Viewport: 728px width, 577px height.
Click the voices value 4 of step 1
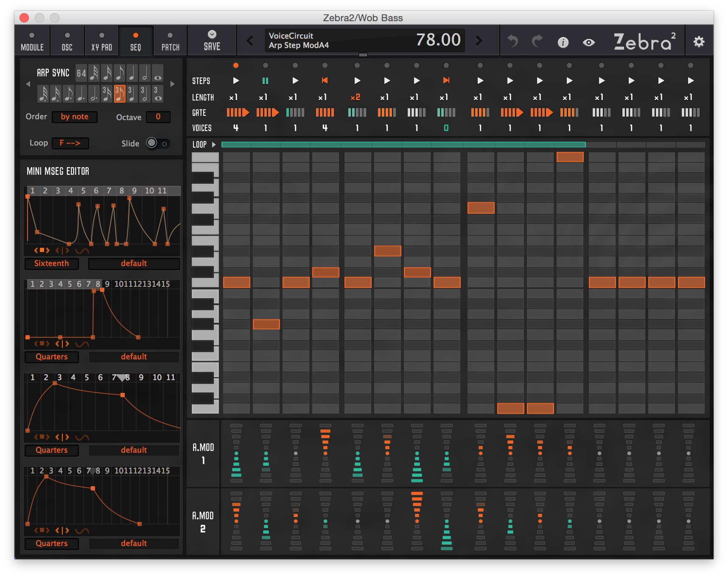point(236,128)
